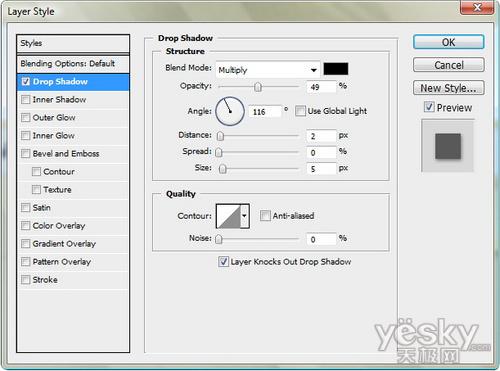Click the Noise value field
The width and height of the screenshot is (500, 371).
click(321, 239)
